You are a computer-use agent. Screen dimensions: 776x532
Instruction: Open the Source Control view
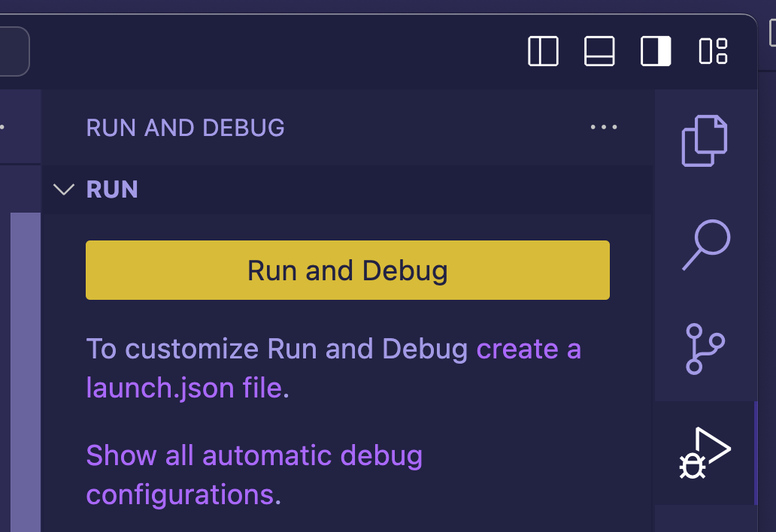coord(705,347)
